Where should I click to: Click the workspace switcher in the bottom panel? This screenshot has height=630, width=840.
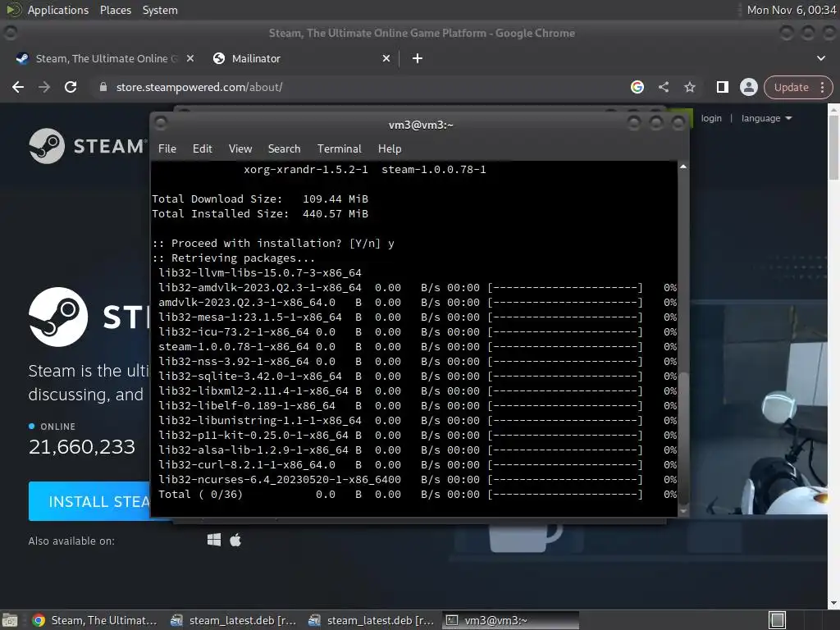point(777,620)
